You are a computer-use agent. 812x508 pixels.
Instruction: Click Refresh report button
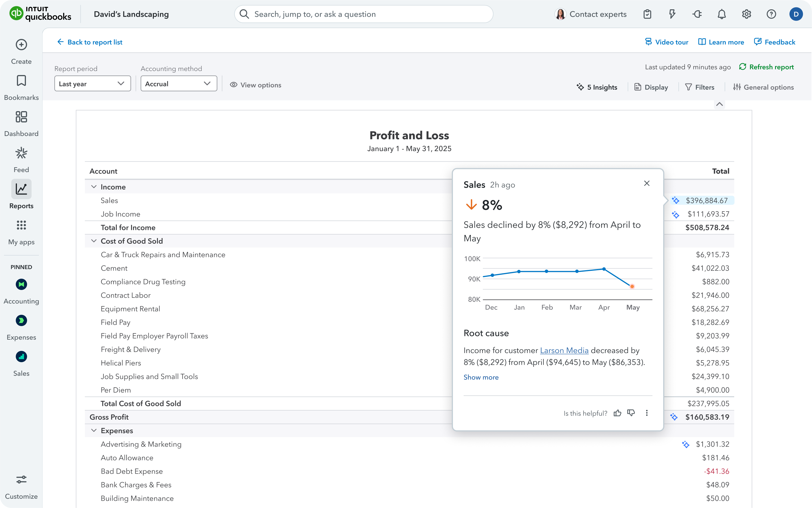click(766, 67)
